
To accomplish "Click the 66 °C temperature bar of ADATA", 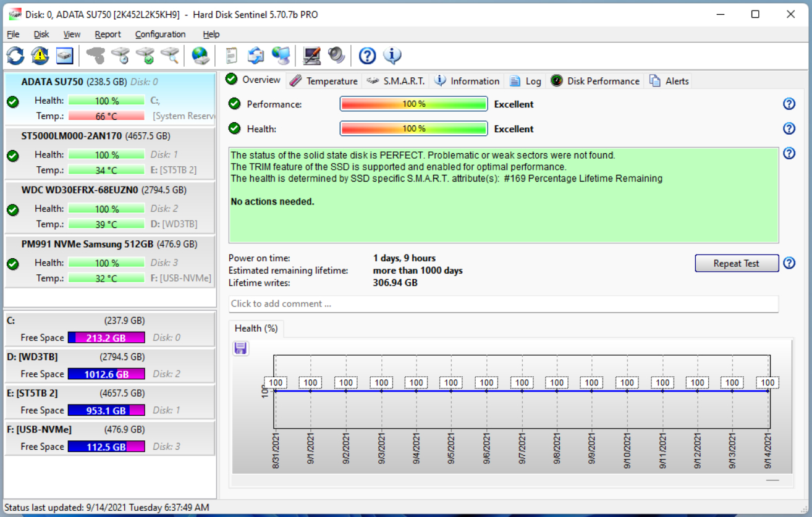I will tap(106, 116).
